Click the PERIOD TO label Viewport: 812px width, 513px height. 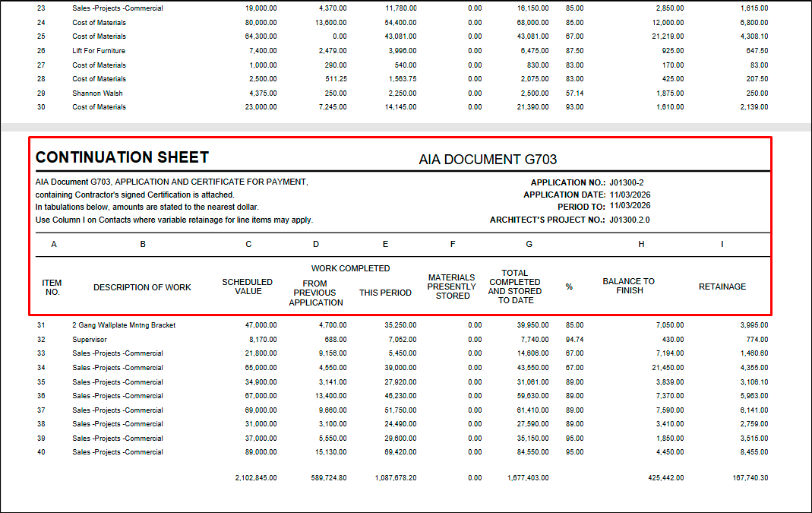pyautogui.click(x=581, y=207)
